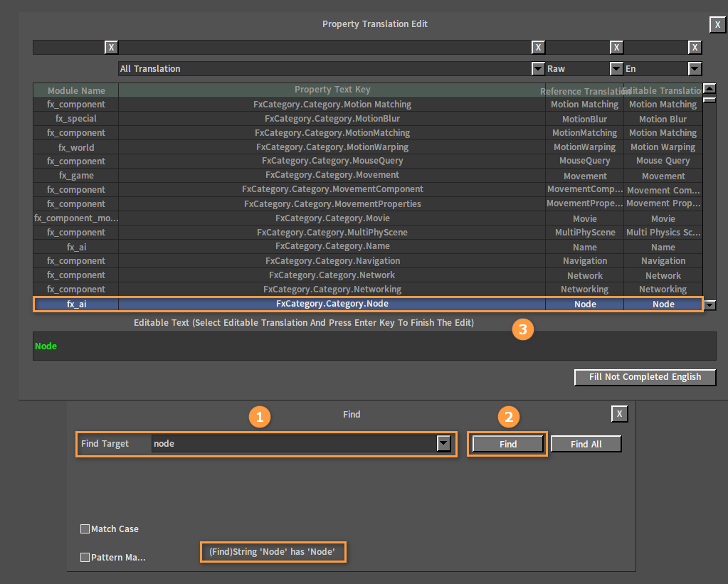Enable the Match Case checkbox
728x584 pixels.
tap(85, 529)
